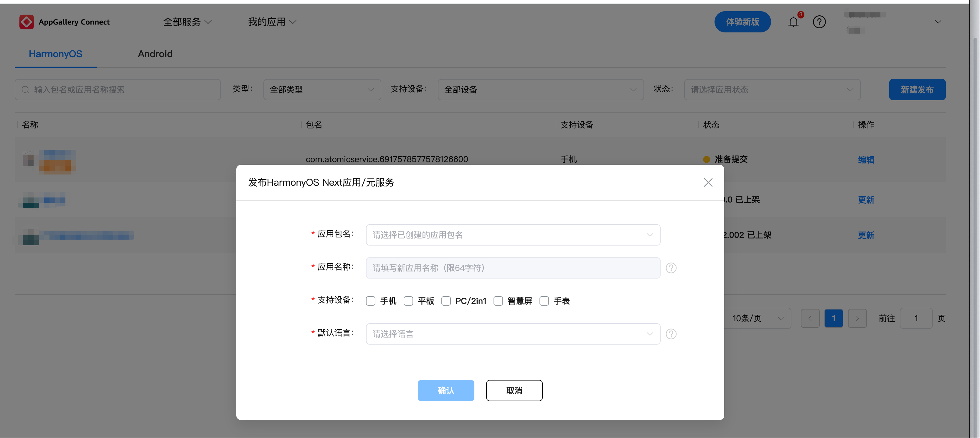This screenshot has height=438, width=980.
Task: Switch to the Android tab
Action: (155, 54)
